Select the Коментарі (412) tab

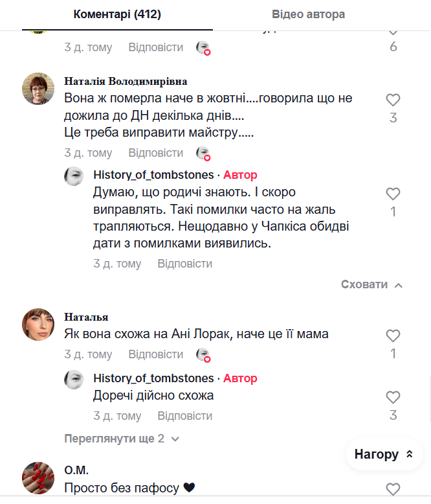117,14
